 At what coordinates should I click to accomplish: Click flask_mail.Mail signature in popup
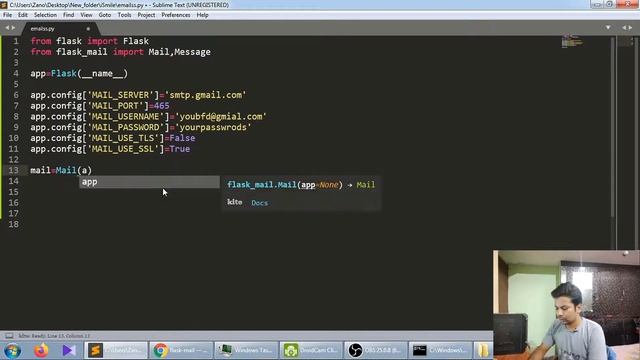[x=301, y=185]
